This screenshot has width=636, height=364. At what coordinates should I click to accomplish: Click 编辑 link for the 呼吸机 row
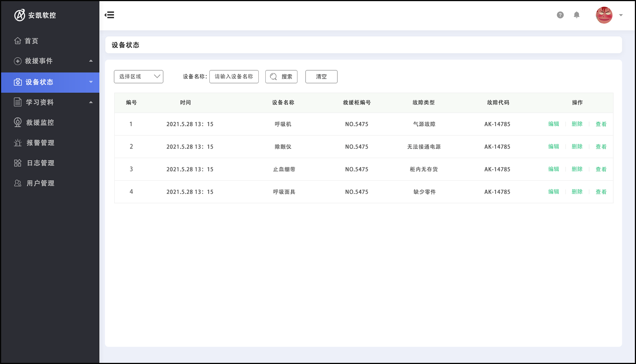point(553,124)
